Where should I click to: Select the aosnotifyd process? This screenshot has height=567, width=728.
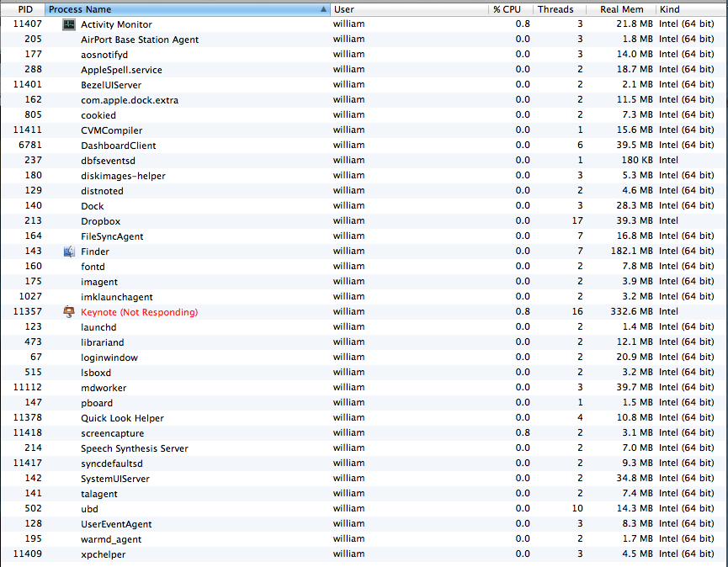click(104, 55)
